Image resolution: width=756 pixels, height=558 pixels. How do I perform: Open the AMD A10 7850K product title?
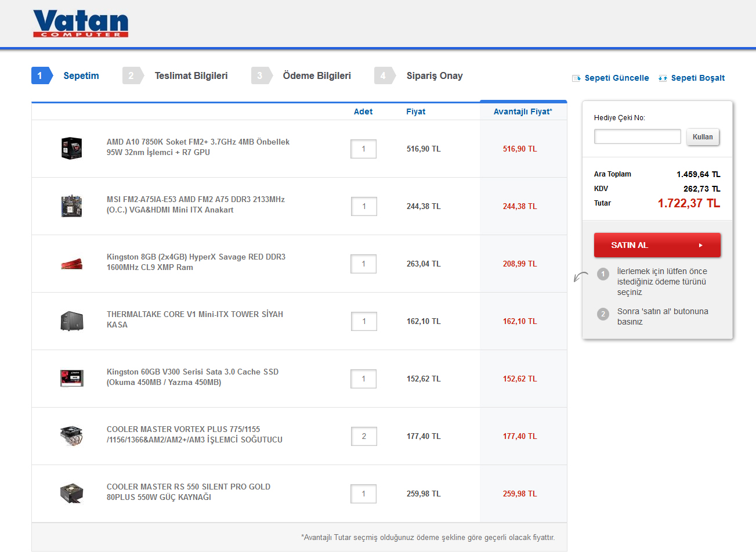tap(198, 147)
